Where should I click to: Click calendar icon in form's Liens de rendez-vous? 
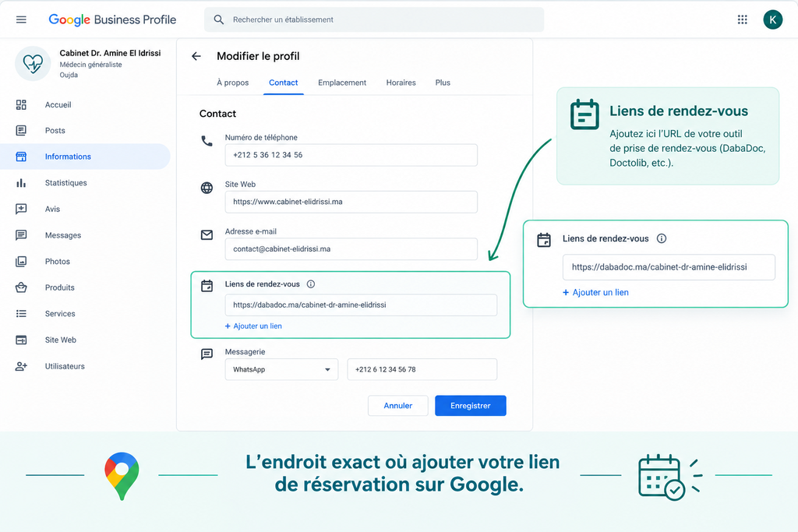207,286
